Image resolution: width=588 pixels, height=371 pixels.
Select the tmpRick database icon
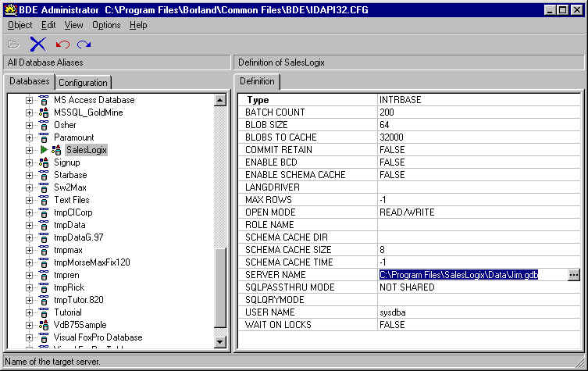tap(44, 287)
